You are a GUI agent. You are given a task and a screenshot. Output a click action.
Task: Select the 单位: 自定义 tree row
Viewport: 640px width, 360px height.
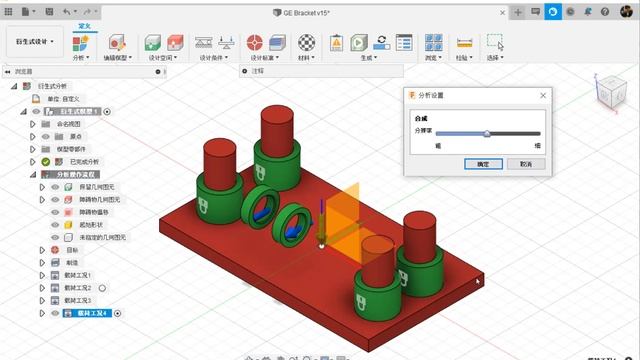point(63,99)
